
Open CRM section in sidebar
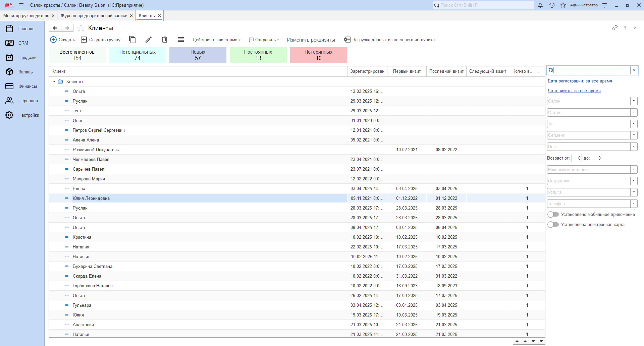(x=22, y=43)
